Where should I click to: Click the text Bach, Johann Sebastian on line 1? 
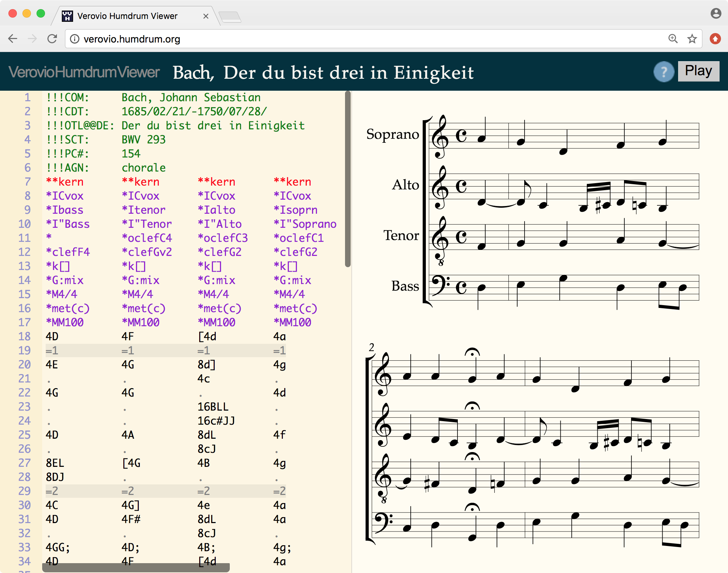tap(191, 97)
